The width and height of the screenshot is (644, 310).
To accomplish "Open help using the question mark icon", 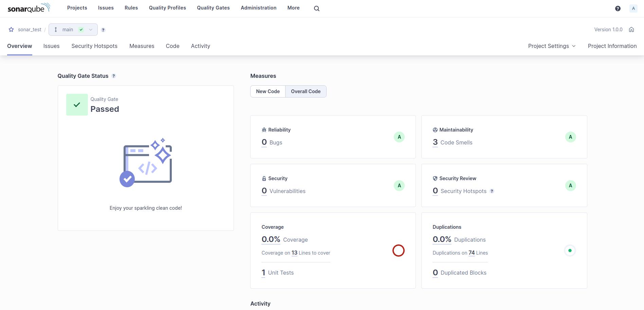I will click(x=618, y=8).
